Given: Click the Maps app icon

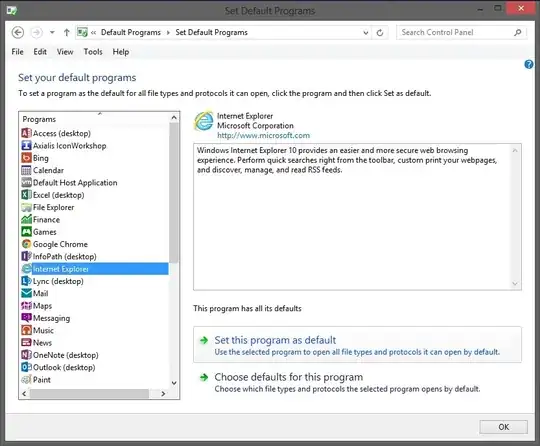Looking at the screenshot, I should coord(27,306).
